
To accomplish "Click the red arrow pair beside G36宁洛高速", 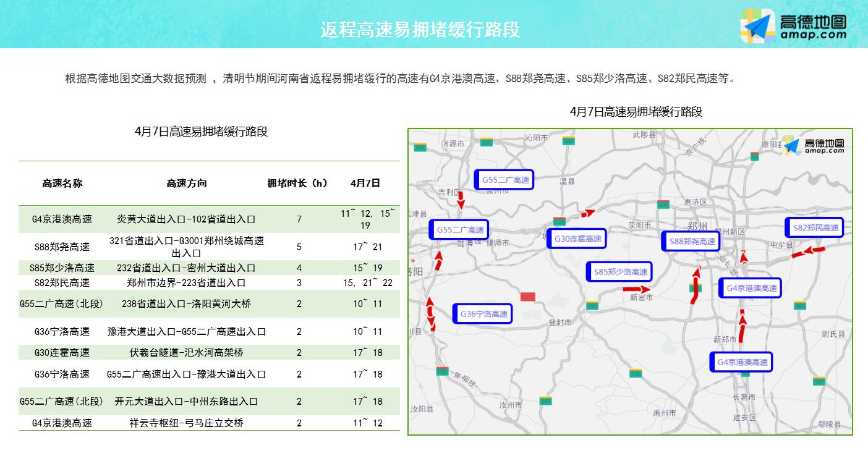I will point(430,312).
